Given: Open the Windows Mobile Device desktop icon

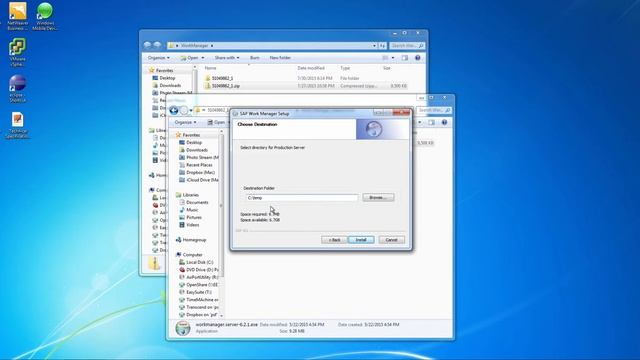Looking at the screenshot, I should click(x=45, y=16).
